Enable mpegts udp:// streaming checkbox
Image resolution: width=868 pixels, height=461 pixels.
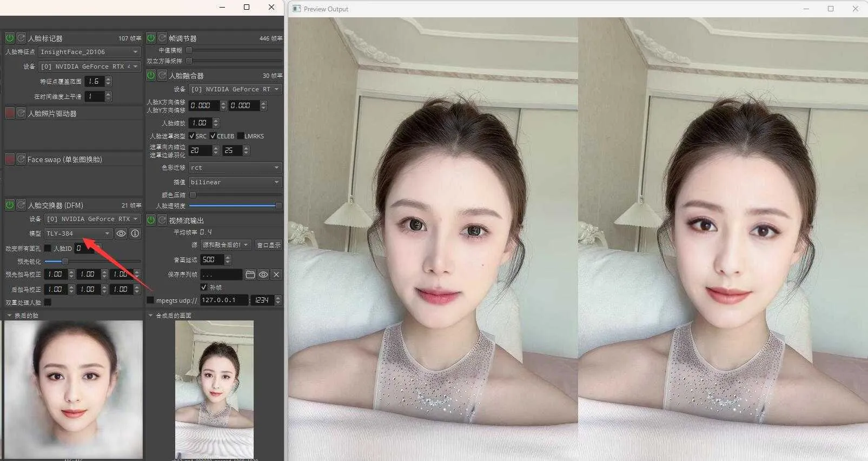click(x=150, y=300)
